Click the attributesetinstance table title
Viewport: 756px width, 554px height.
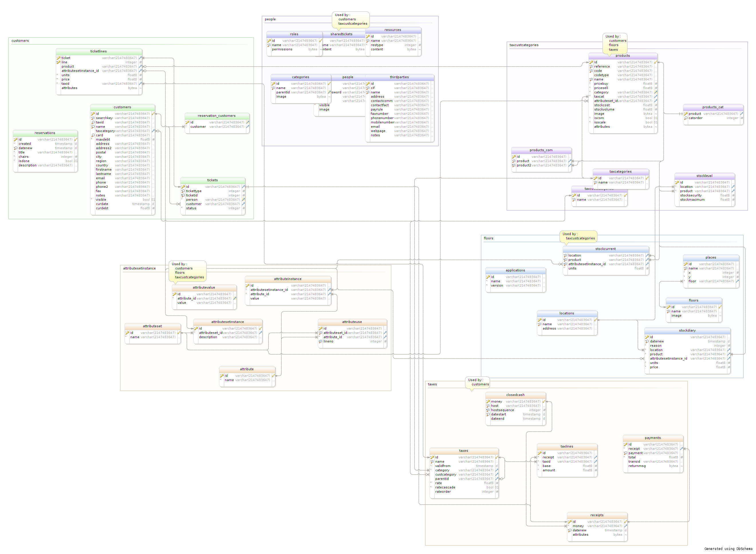coord(228,322)
